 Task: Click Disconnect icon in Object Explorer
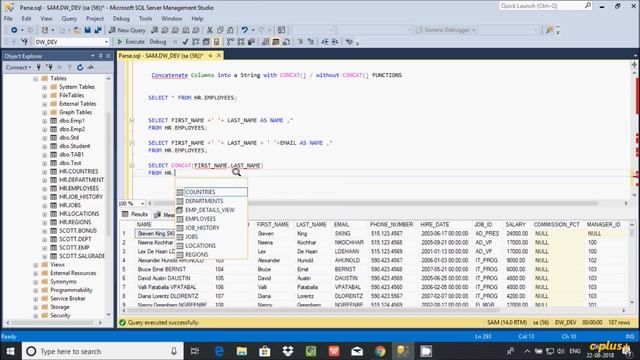[x=49, y=67]
